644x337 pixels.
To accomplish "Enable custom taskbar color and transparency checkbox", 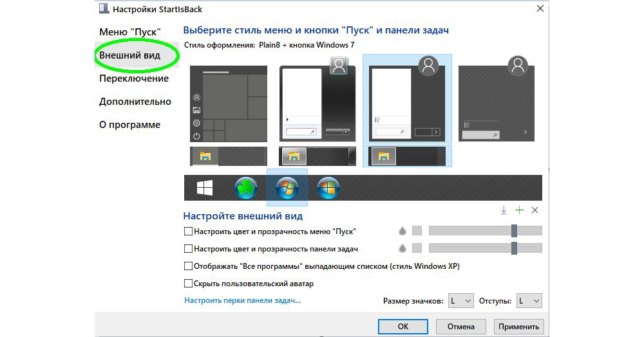I will 188,248.
